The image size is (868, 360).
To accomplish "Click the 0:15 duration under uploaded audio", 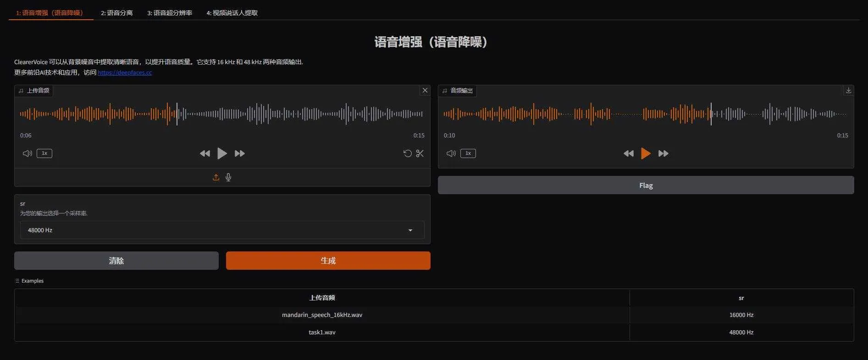I will [x=419, y=136].
